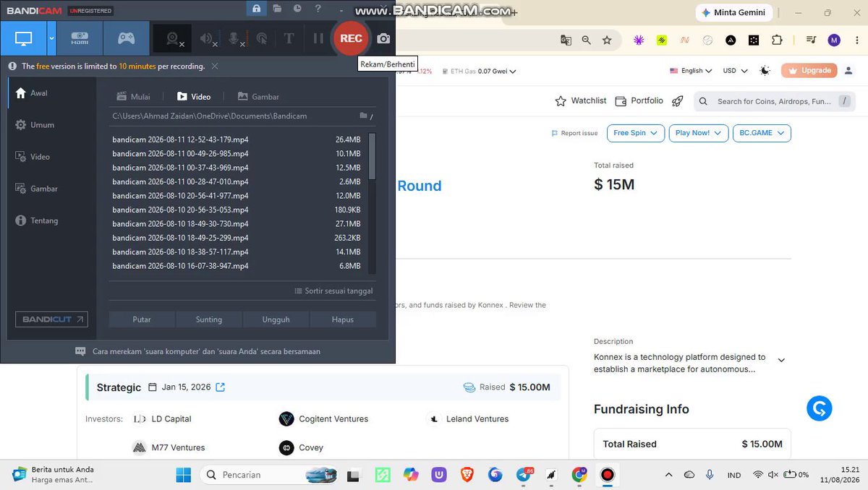Viewport: 868px width, 490px height.
Task: Expand screen recording mode dropdown arrow
Action: pyautogui.click(x=51, y=38)
